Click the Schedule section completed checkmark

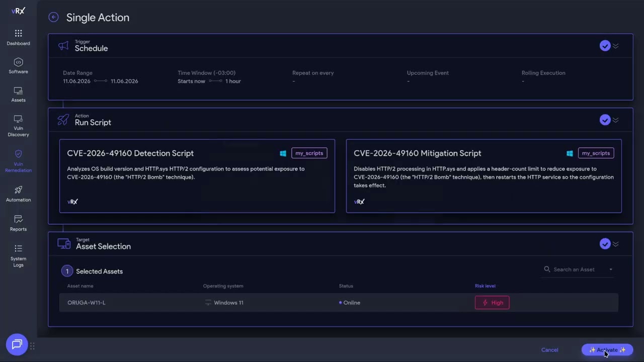click(605, 46)
